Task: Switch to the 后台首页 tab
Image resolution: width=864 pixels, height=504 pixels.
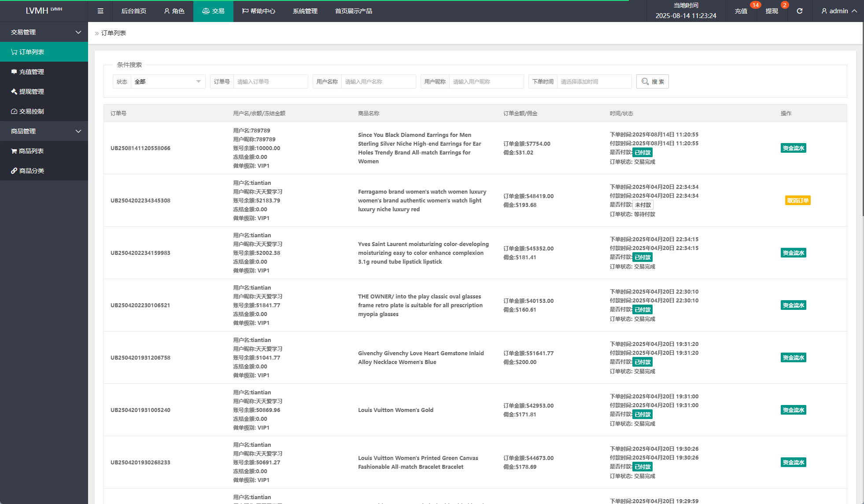Action: [x=134, y=11]
